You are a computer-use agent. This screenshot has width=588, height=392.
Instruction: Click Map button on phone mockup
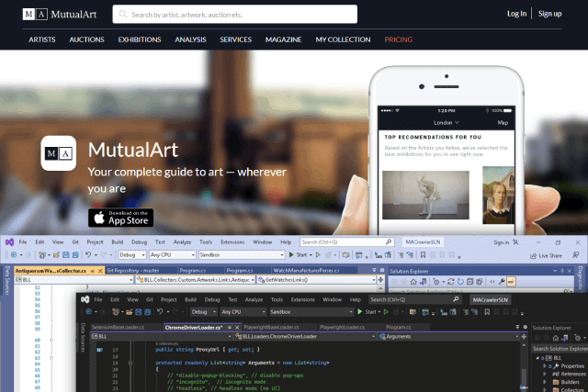pos(503,123)
